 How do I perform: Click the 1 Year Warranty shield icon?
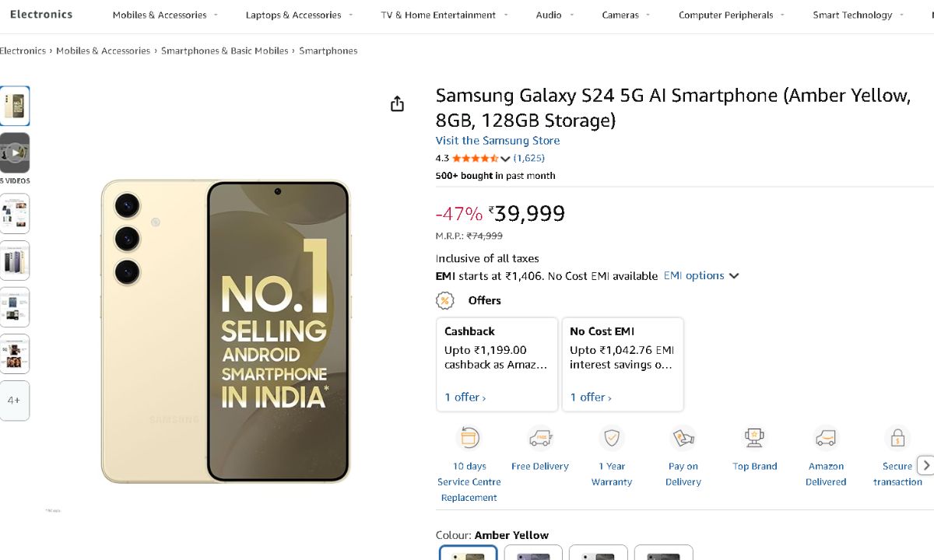(x=612, y=438)
